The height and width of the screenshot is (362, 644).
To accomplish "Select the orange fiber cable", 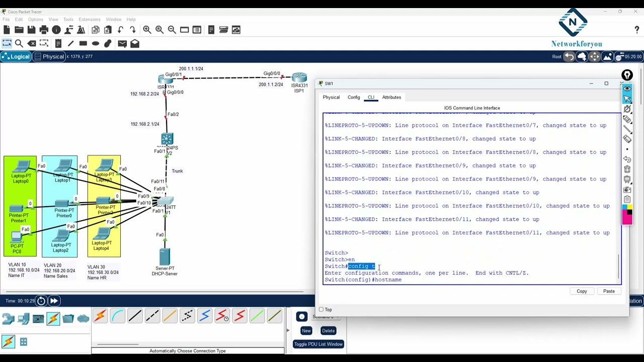I will coord(170,316).
